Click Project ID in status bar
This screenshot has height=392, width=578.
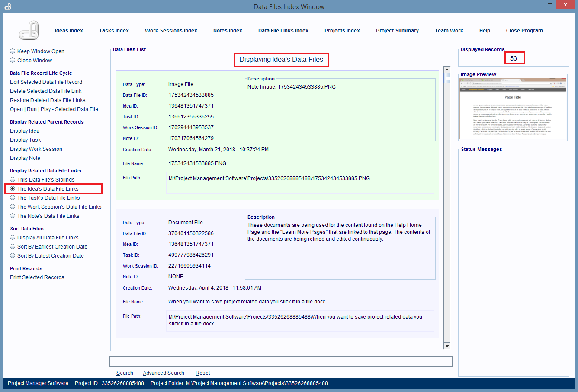click(109, 383)
